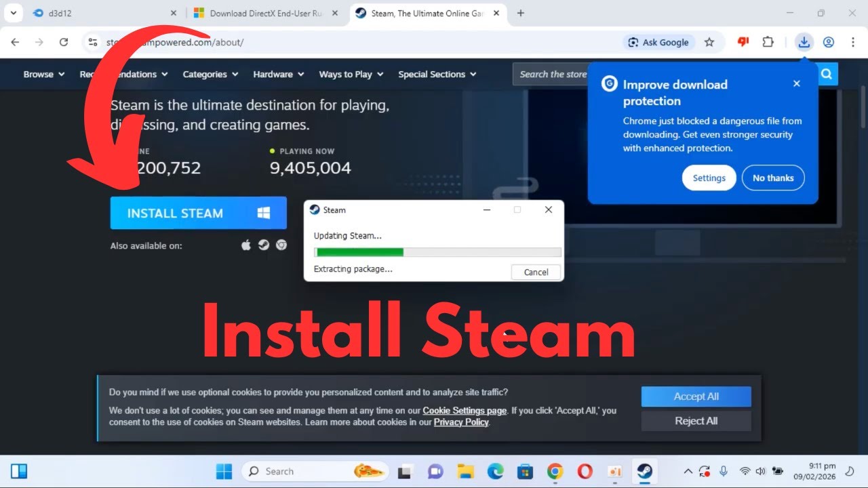Click the SteamOS platform icon
The width and height of the screenshot is (868, 488).
264,245
